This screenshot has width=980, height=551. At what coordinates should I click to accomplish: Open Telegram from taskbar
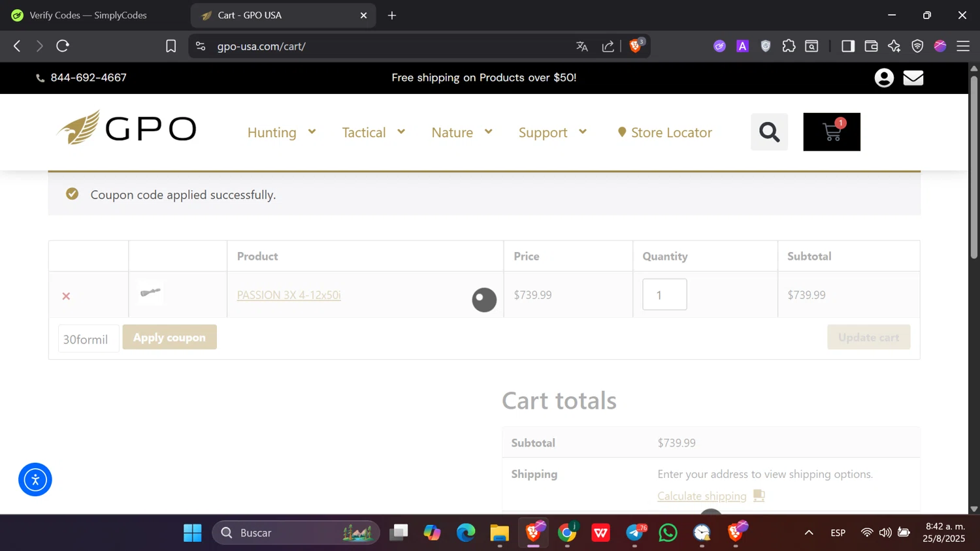635,533
